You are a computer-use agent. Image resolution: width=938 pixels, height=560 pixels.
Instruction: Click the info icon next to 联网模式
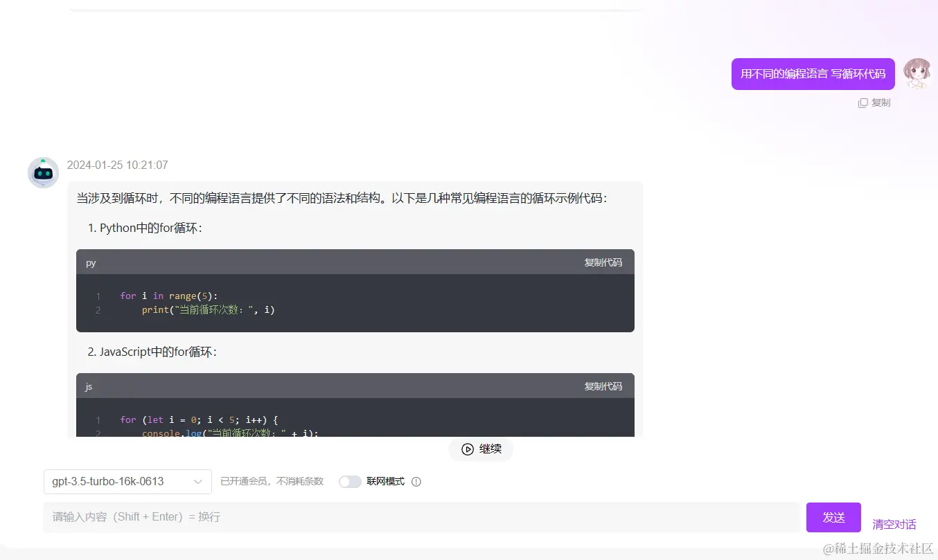pos(416,482)
